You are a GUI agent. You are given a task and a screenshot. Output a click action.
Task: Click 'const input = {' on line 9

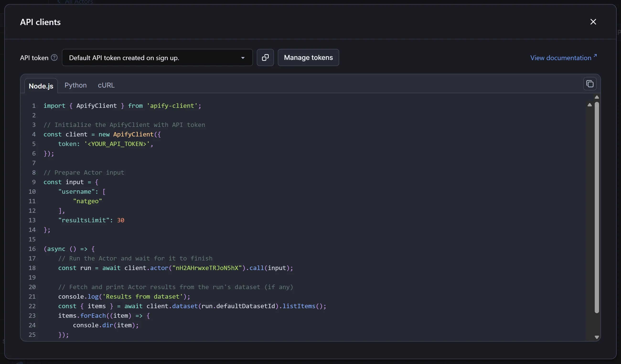(71, 182)
